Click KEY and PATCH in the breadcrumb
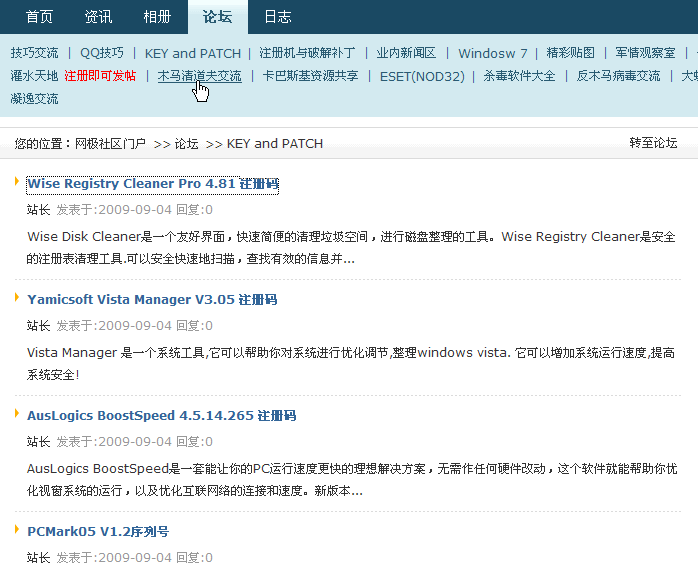 [275, 144]
